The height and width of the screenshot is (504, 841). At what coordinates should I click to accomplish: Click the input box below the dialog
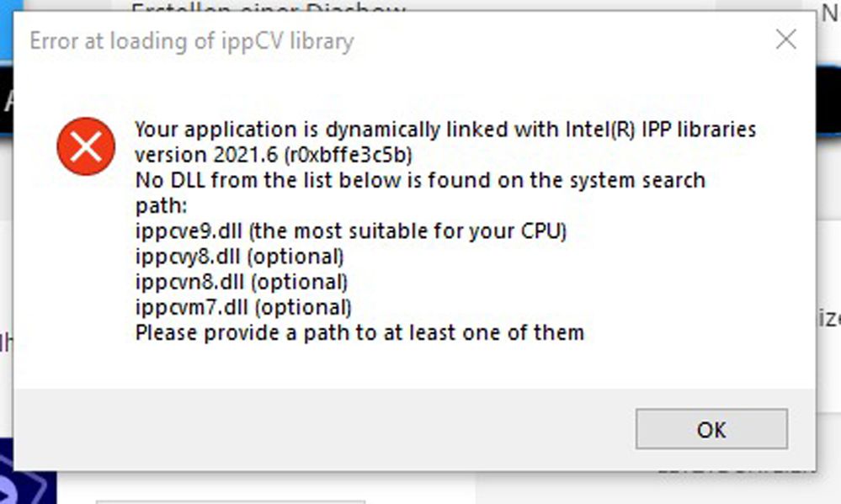pyautogui.click(x=231, y=501)
